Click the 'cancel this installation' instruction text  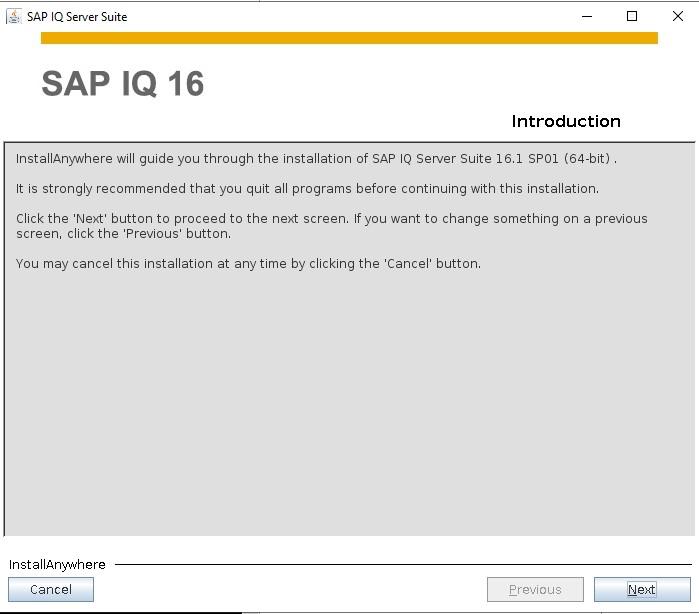pyautogui.click(x=248, y=264)
